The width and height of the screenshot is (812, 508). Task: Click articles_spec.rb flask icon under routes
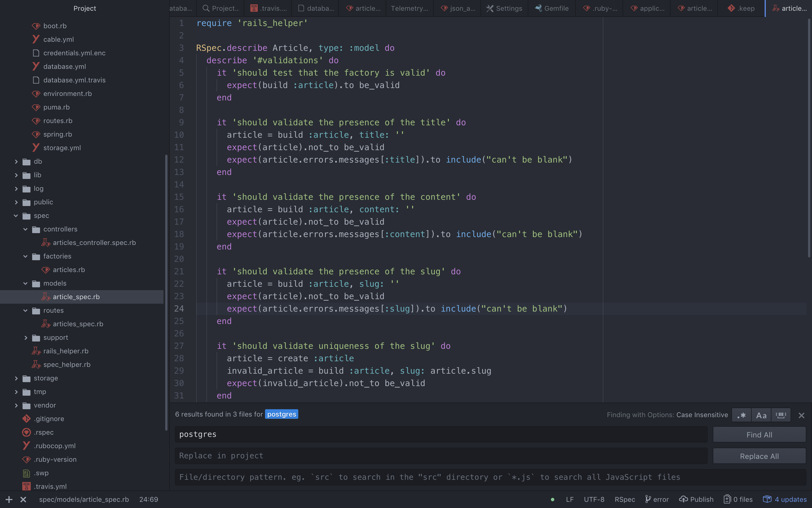pyautogui.click(x=46, y=324)
